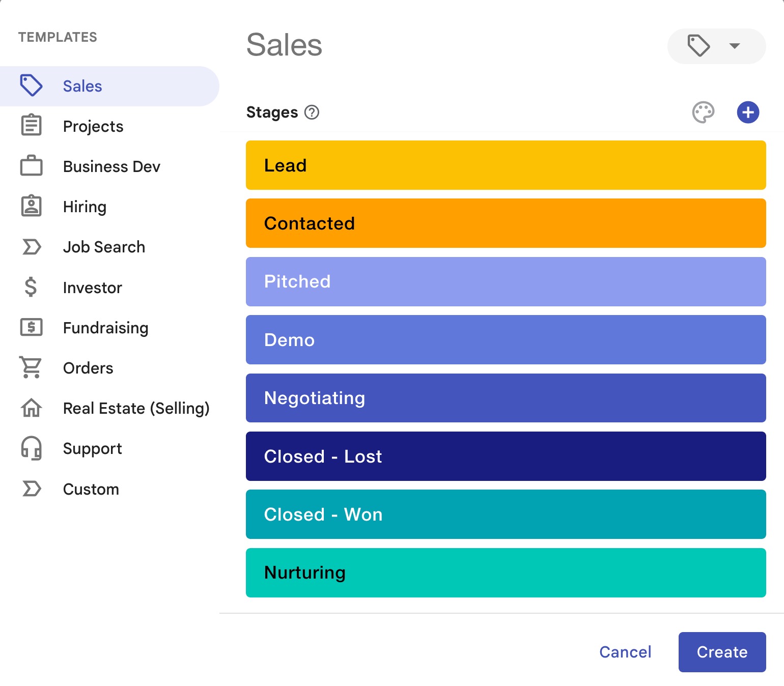Click the Business Dev briefcase icon
The height and width of the screenshot is (686, 784).
tap(32, 166)
